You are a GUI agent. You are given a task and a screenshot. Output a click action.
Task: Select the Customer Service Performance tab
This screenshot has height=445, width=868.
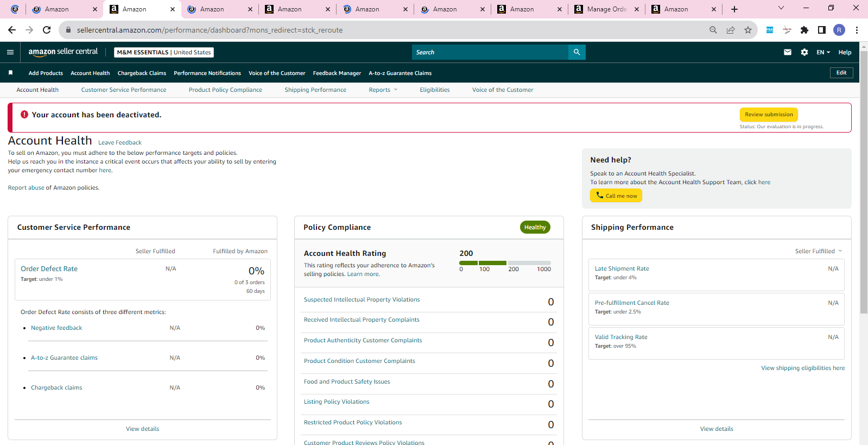pos(124,90)
